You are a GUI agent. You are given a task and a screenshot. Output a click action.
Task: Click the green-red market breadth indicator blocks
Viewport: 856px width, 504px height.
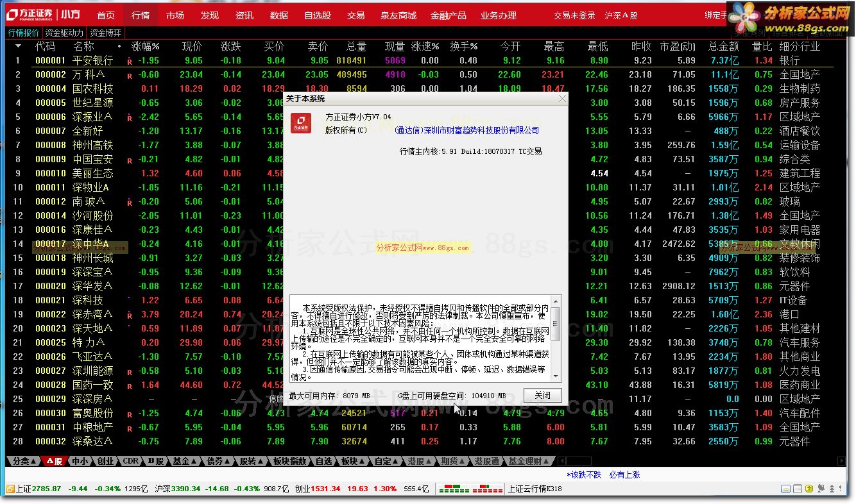tap(471, 489)
